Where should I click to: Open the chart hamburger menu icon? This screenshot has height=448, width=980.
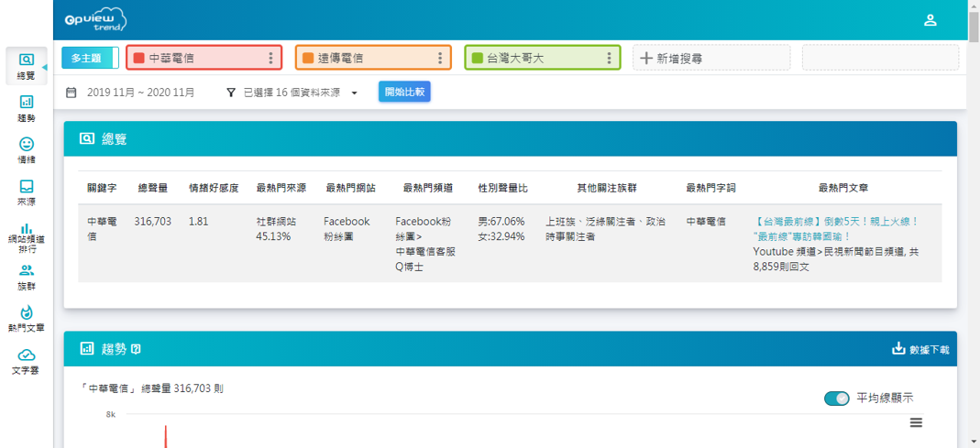pyautogui.click(x=916, y=422)
